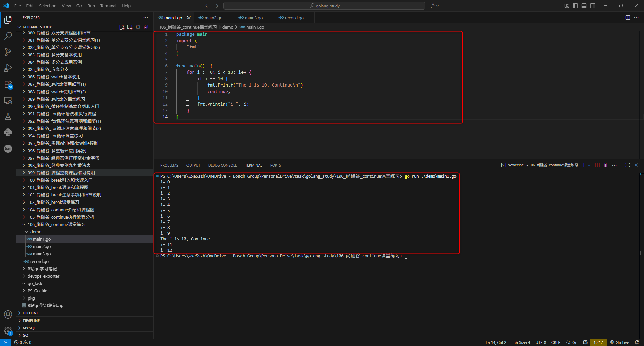Click the golang_study command center search box
644x346 pixels.
point(324,6)
